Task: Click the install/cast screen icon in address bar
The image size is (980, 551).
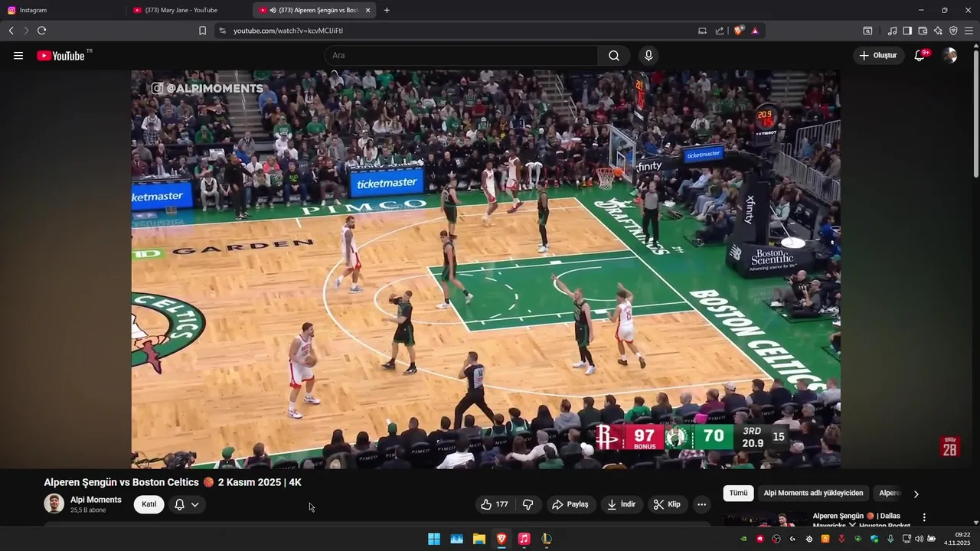Action: click(x=702, y=31)
